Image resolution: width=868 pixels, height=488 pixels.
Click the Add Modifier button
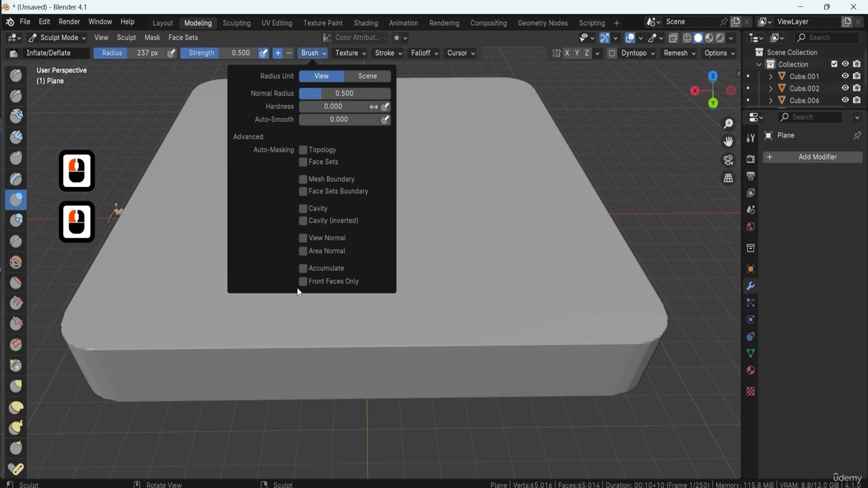coord(812,157)
